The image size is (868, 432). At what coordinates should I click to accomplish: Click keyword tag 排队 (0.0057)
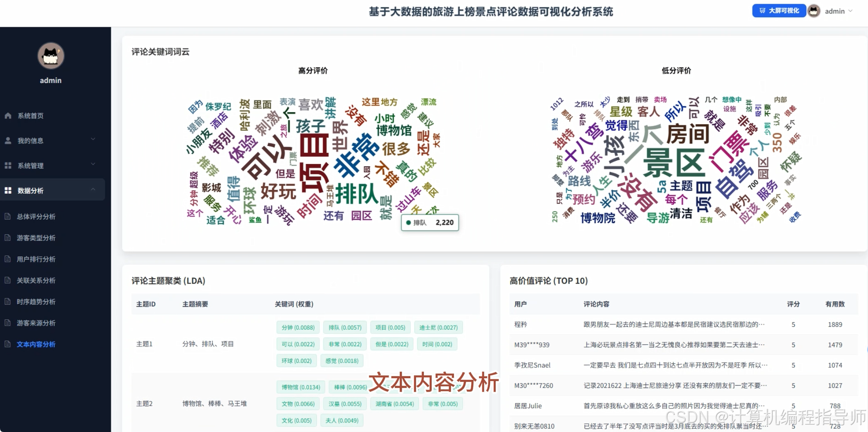(345, 328)
